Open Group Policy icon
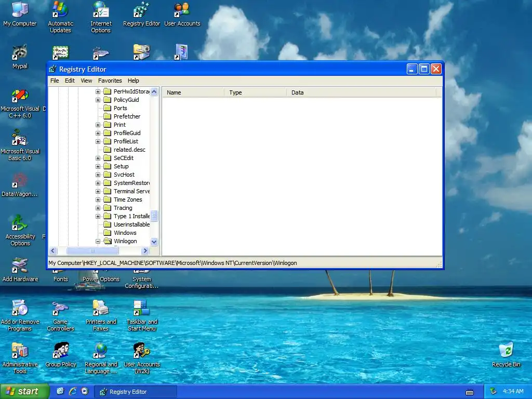Screen dimensions: 532x399 tap(60, 355)
